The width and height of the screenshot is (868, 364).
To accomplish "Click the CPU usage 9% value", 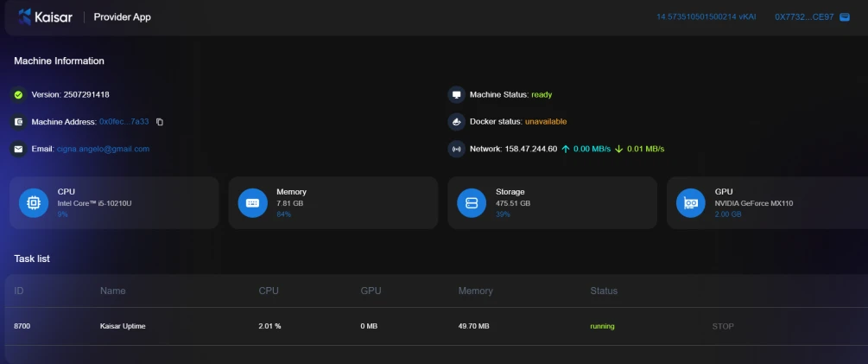I will 62,214.
